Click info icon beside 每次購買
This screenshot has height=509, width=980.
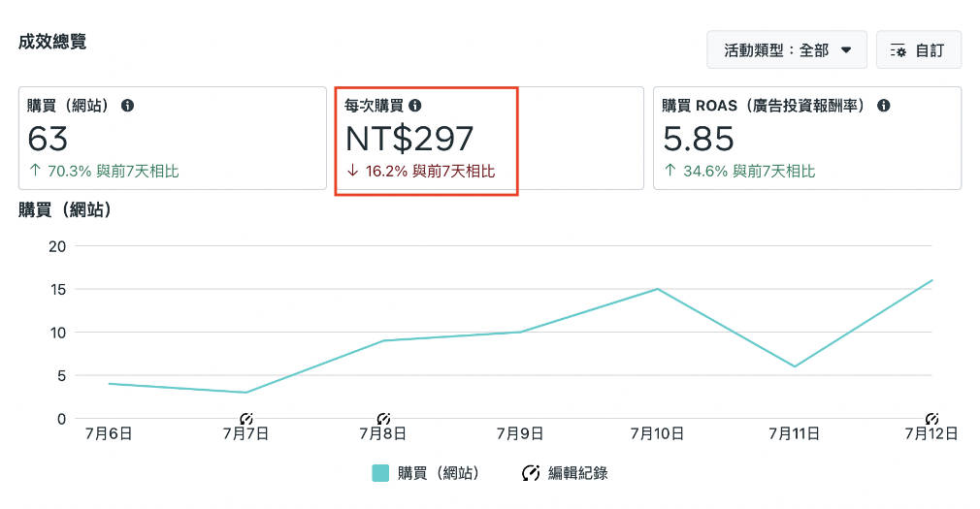coord(415,106)
